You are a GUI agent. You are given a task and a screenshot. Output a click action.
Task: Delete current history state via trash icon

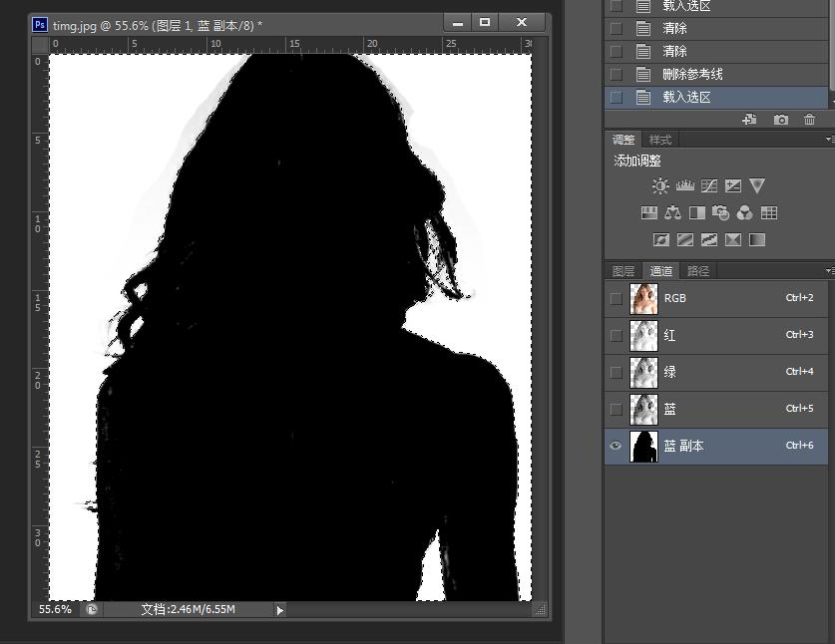(809, 120)
